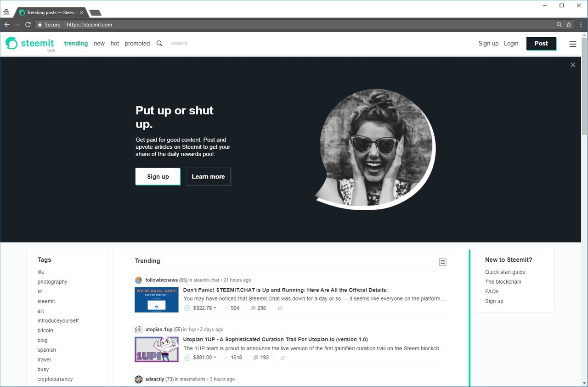Upvote the Utopian 1UP post
The height and width of the screenshot is (387, 588).
[187, 358]
